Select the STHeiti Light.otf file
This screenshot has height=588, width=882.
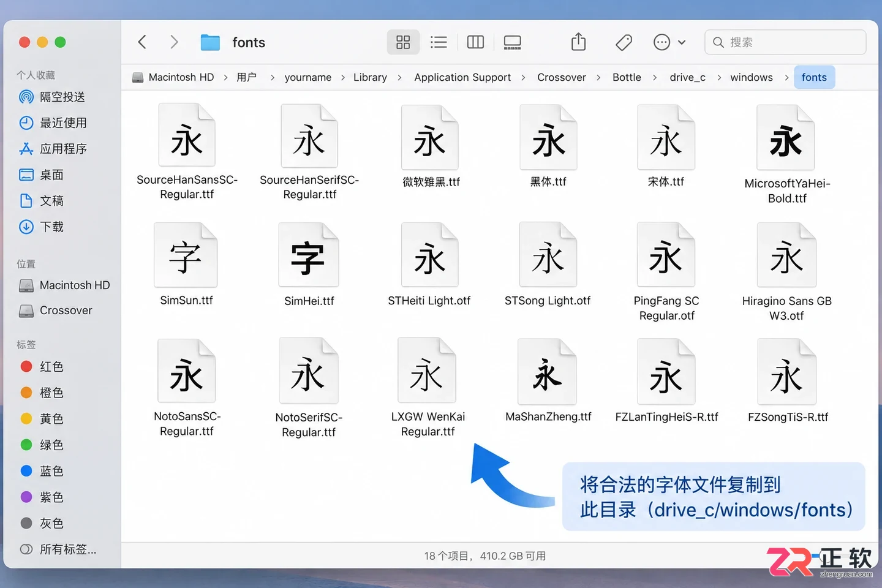pyautogui.click(x=429, y=265)
